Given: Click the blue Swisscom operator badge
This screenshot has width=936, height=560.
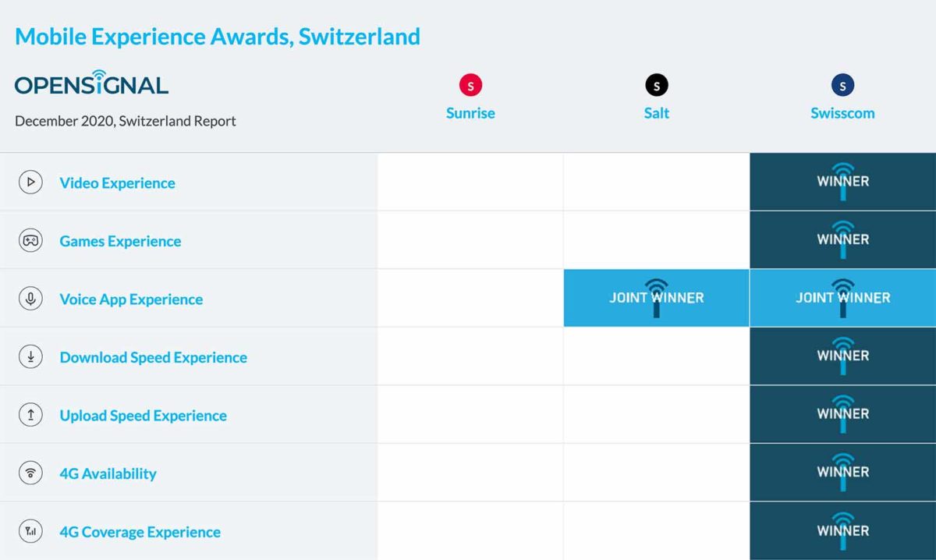Looking at the screenshot, I should click(842, 85).
